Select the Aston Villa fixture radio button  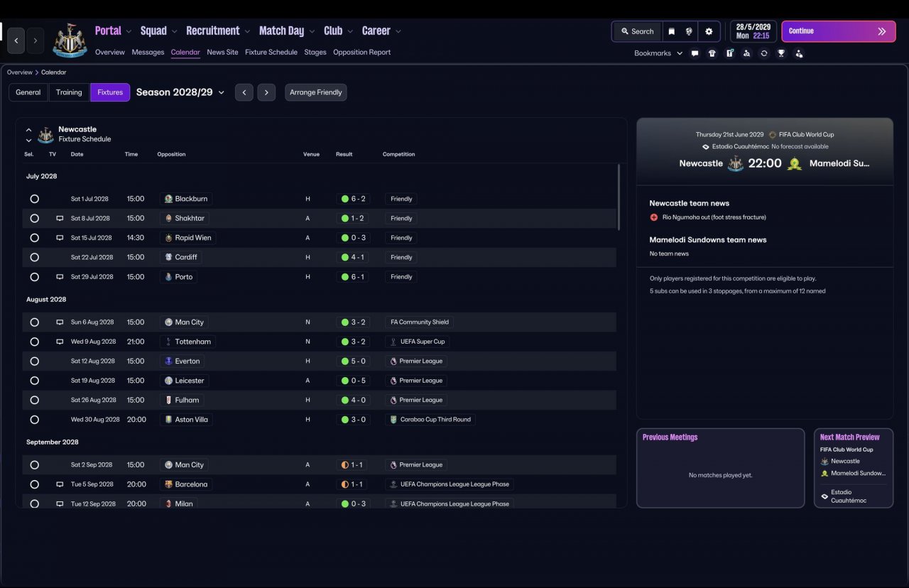34,420
